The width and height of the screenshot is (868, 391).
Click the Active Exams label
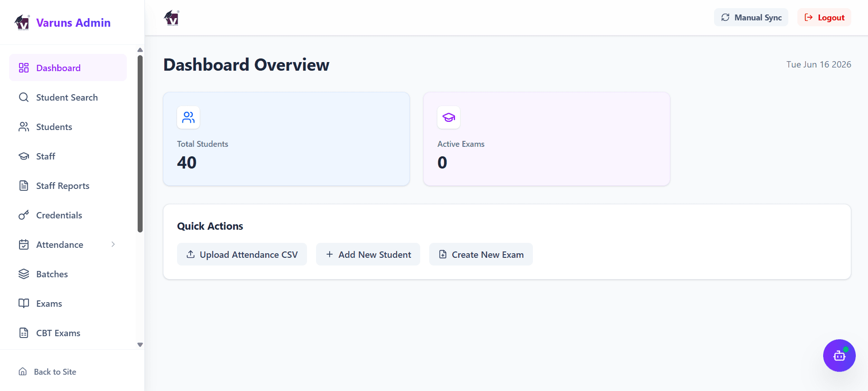coord(461,144)
